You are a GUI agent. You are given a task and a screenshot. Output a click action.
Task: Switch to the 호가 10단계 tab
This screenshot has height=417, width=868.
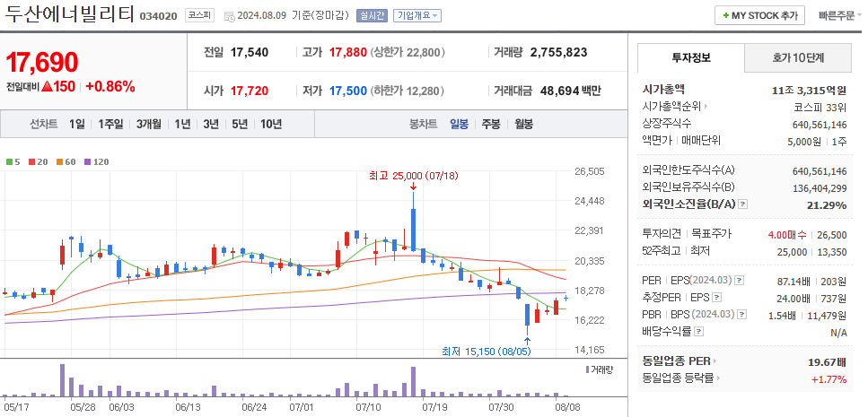(798, 57)
